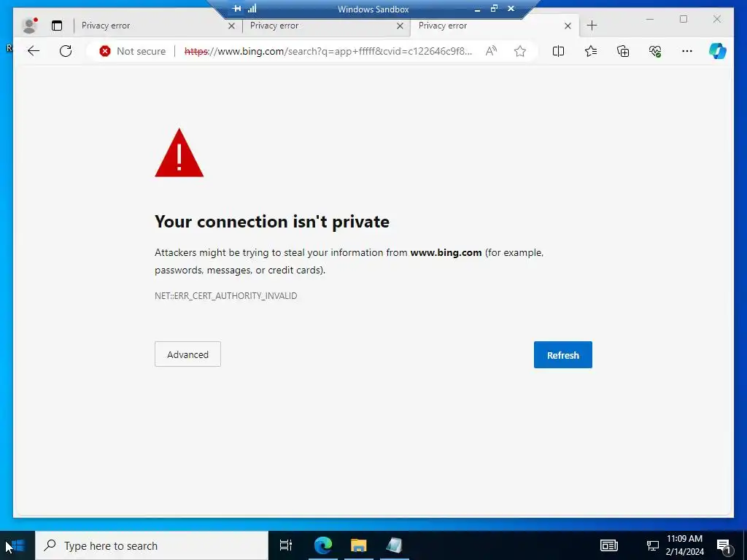Click the bing.com URL address field
The height and width of the screenshot is (560, 747).
click(x=328, y=51)
